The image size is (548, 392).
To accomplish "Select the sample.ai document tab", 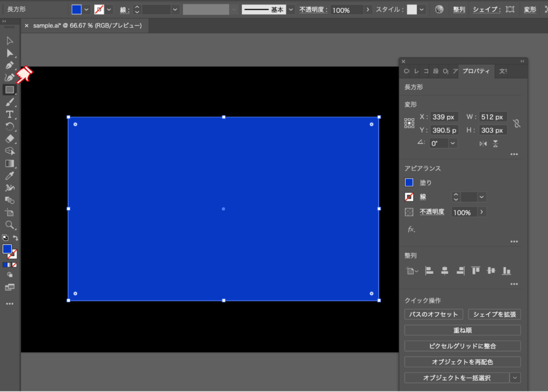I will pos(87,26).
